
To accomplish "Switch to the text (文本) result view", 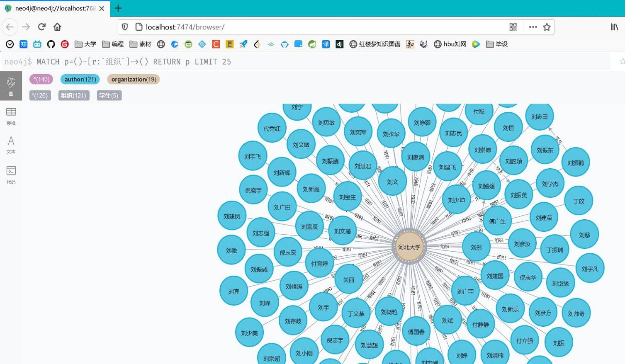I will pyautogui.click(x=11, y=145).
